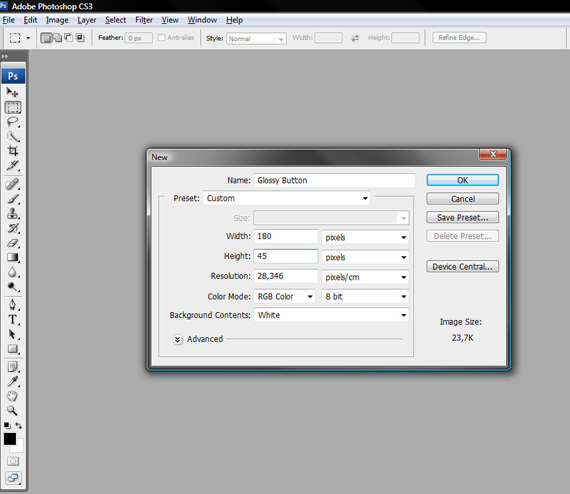This screenshot has height=494, width=570.
Task: Select the Lasso tool
Action: click(x=12, y=122)
